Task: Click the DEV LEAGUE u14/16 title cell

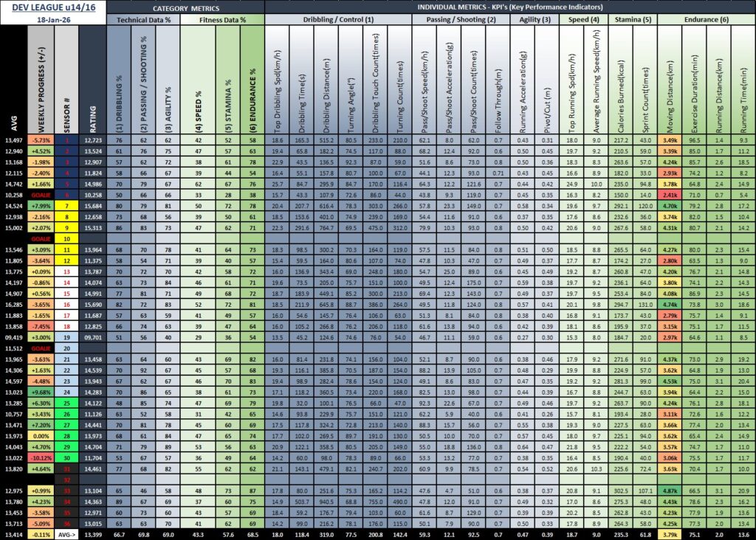Action: pyautogui.click(x=52, y=7)
